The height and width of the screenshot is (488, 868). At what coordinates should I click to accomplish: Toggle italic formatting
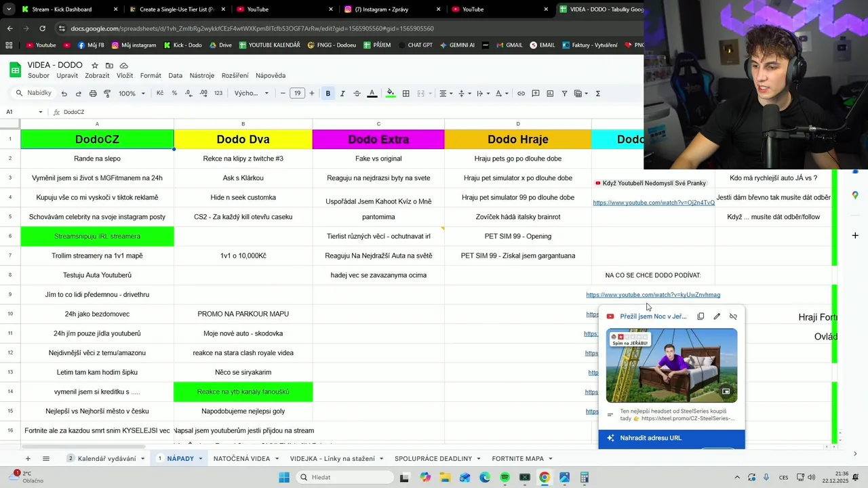(342, 94)
